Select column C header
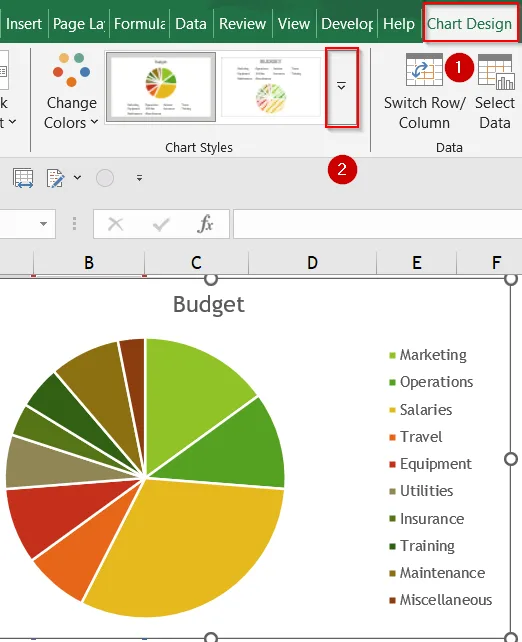 pyautogui.click(x=196, y=262)
